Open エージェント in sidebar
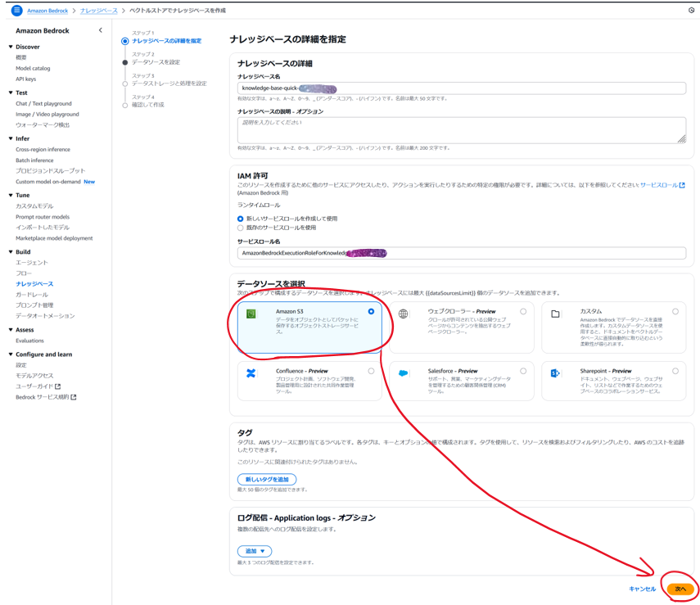 coord(32,263)
